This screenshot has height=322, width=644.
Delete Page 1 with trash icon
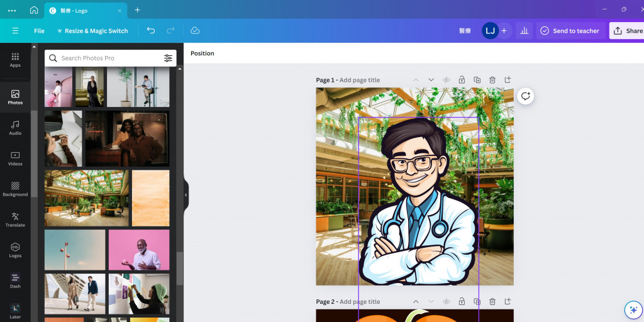coord(492,80)
